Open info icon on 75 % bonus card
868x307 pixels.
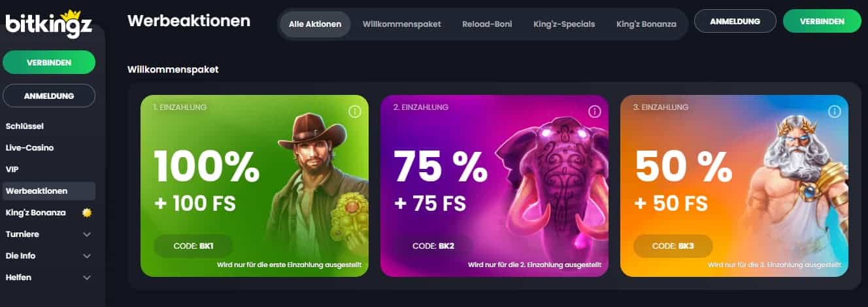coord(595,111)
